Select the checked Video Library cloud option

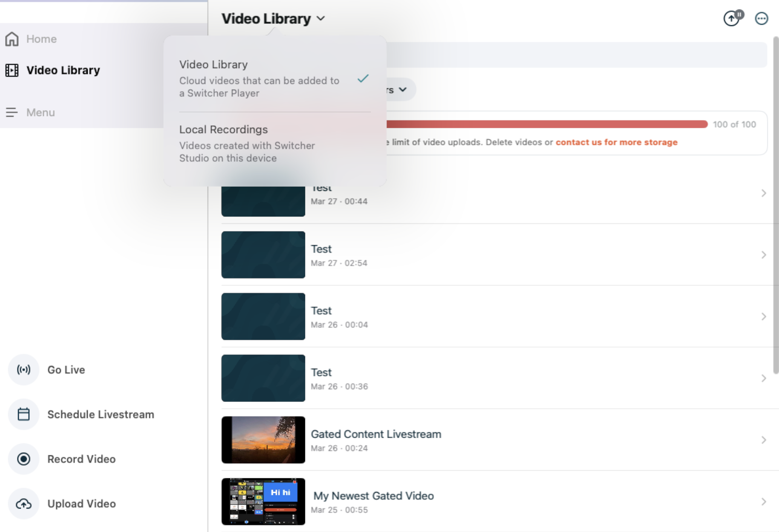[x=275, y=78]
